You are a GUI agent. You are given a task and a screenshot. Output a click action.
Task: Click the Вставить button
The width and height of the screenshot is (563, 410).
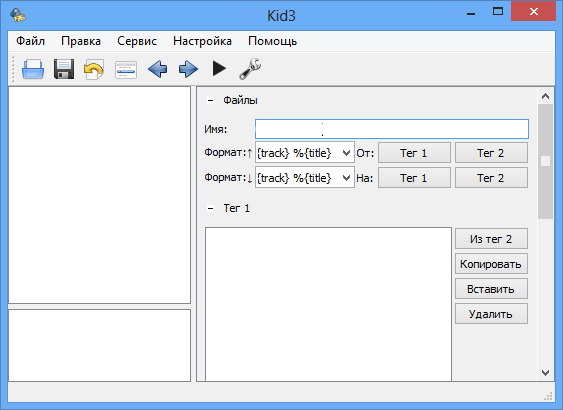click(x=491, y=289)
